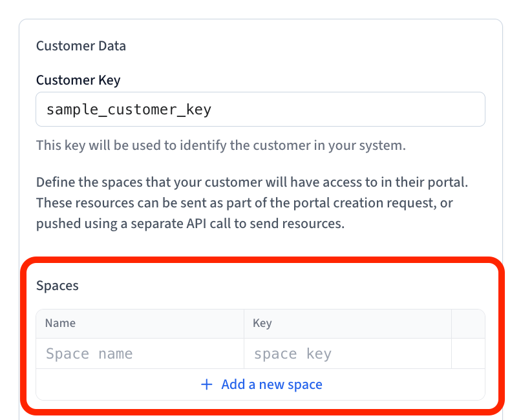Click the 'Add a new space' link text
The image size is (521, 420).
[271, 384]
